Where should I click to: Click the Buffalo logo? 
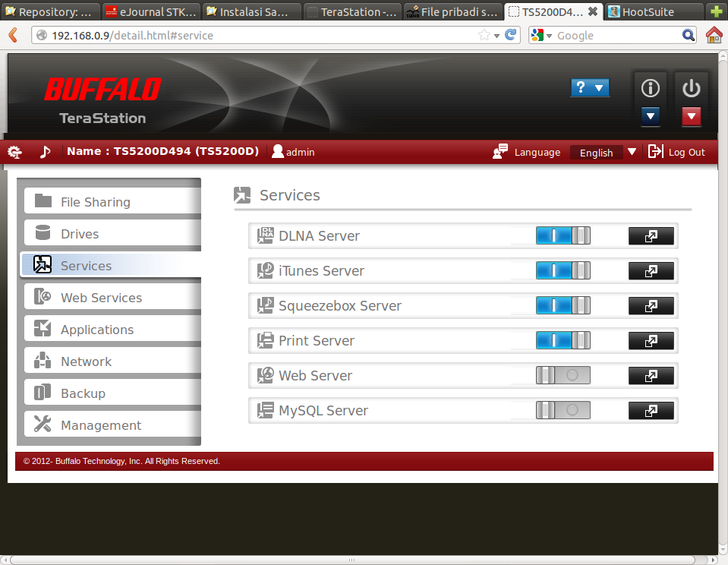(x=102, y=89)
